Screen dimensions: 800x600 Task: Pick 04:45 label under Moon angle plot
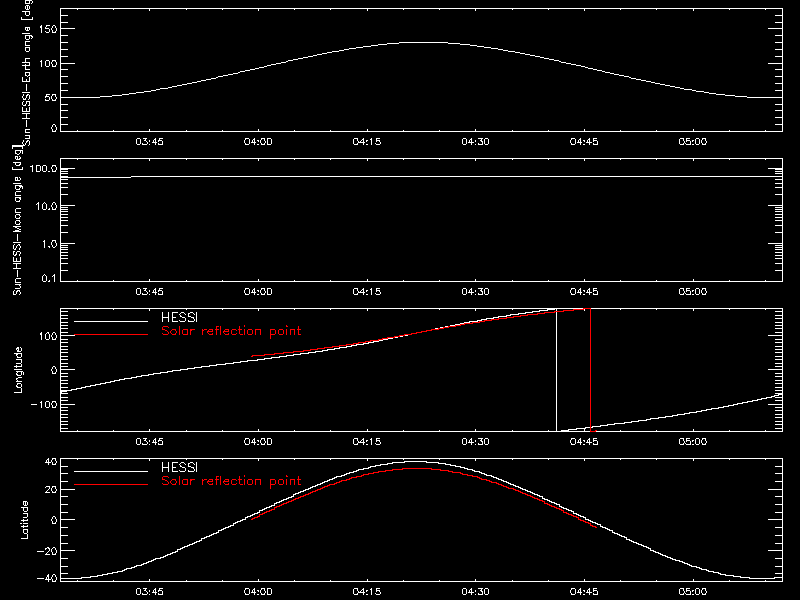coord(584,291)
